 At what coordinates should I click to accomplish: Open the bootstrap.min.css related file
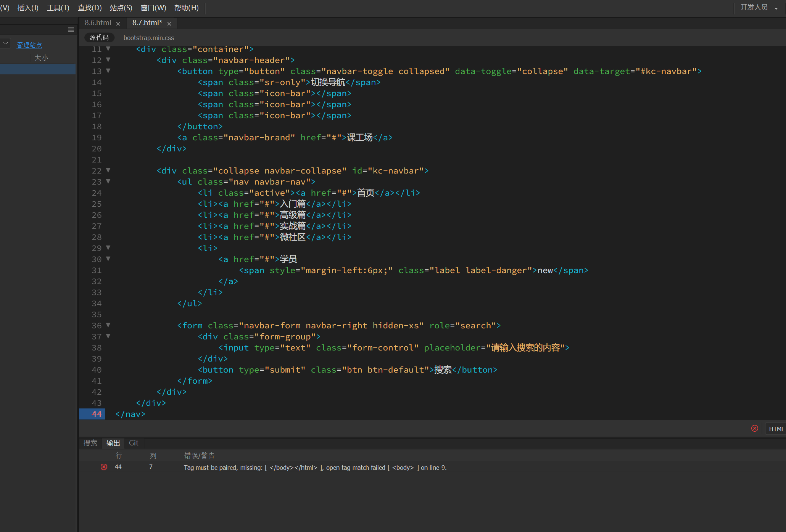pos(149,38)
